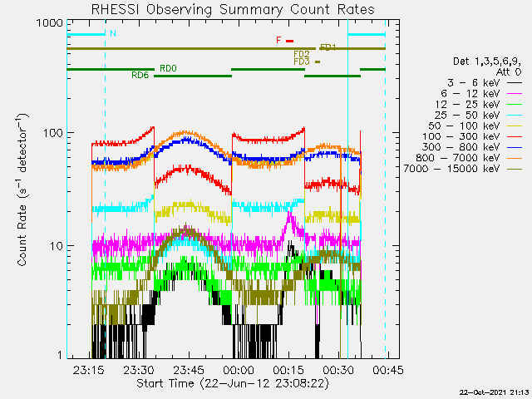Click the orange curve peak near 23:45
The image size is (532, 399).
(185, 133)
